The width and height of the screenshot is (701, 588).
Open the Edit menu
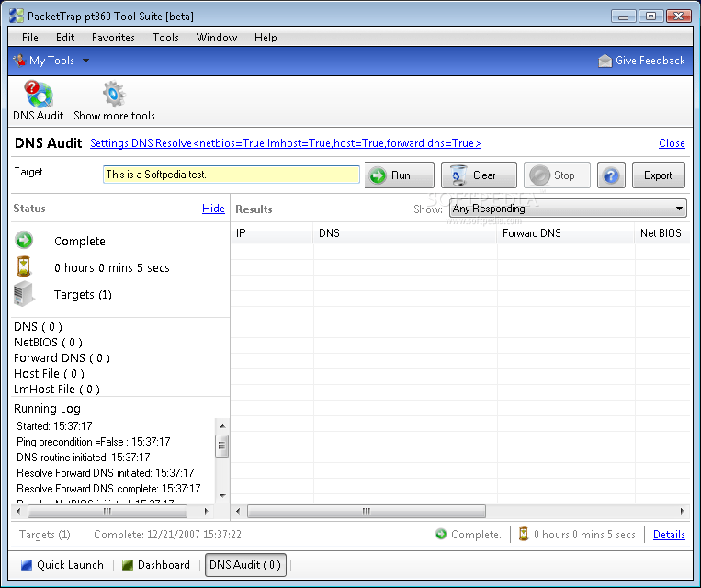[x=65, y=38]
